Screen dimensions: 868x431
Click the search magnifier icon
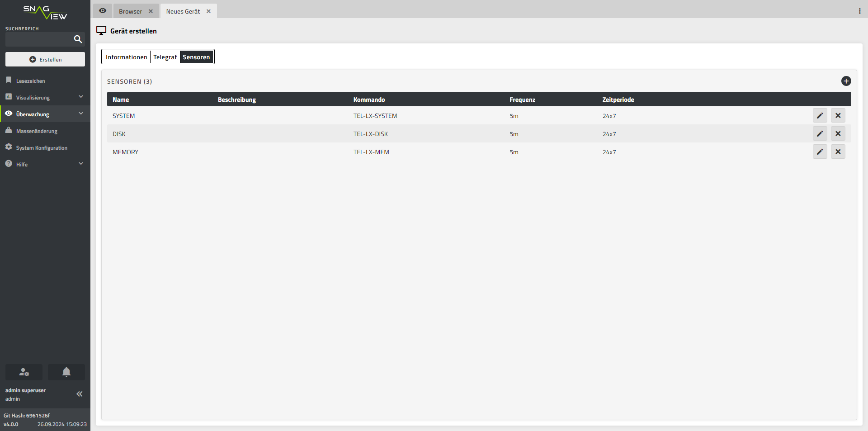[x=78, y=39]
